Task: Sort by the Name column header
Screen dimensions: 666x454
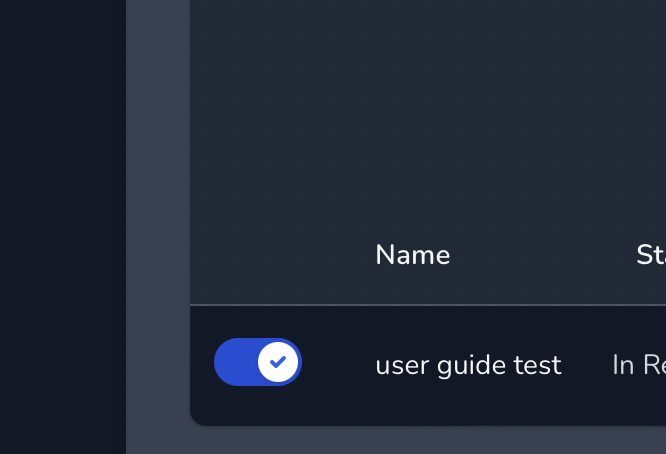Action: 412,255
